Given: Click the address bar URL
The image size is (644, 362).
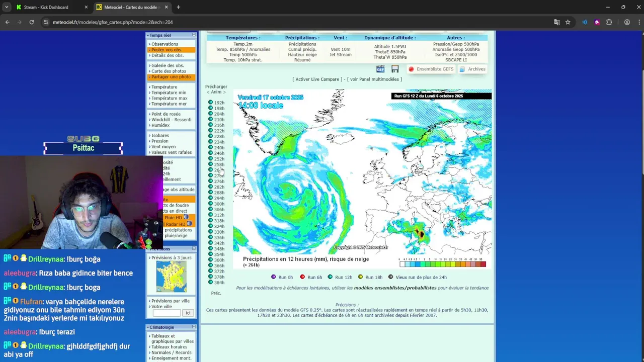Looking at the screenshot, I should click(x=113, y=22).
